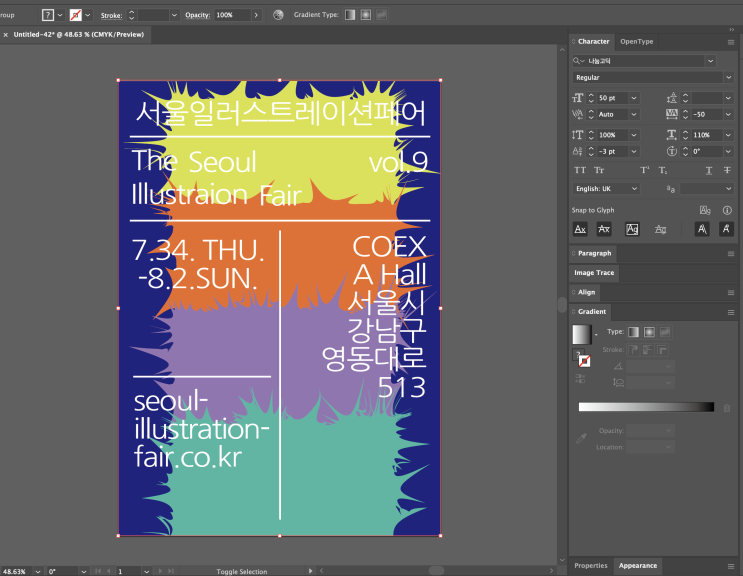Close the Untitled-42 document tab
Viewport: 743px width, 576px height.
click(x=6, y=35)
